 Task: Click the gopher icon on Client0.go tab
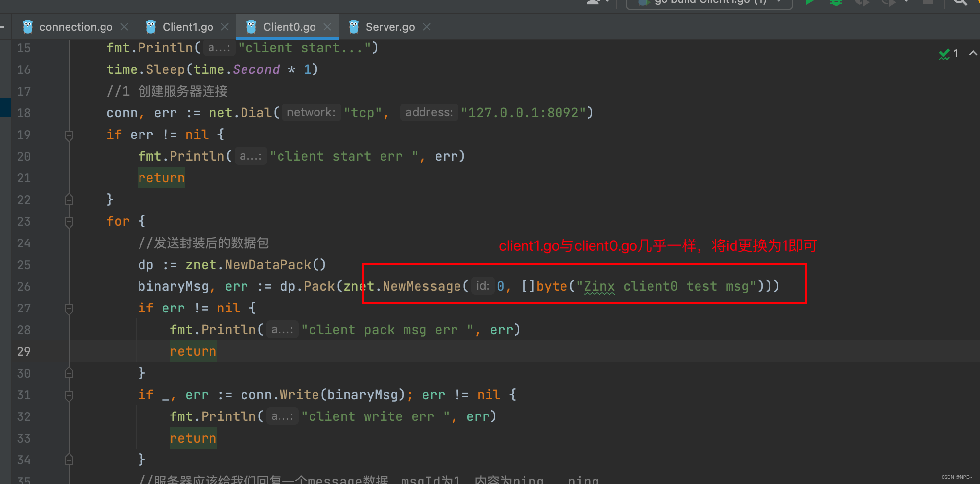pos(251,27)
